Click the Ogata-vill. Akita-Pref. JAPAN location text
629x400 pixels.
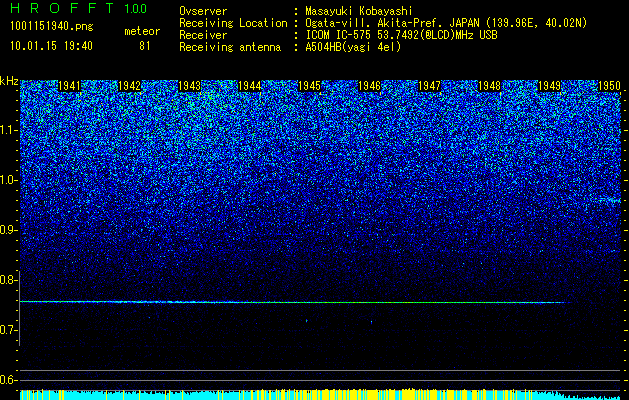pyautogui.click(x=446, y=23)
